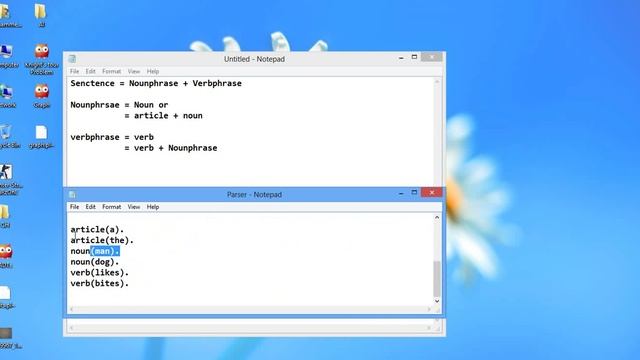Close the Untitled Notepad window
The height and width of the screenshot is (360, 640).
click(x=431, y=57)
